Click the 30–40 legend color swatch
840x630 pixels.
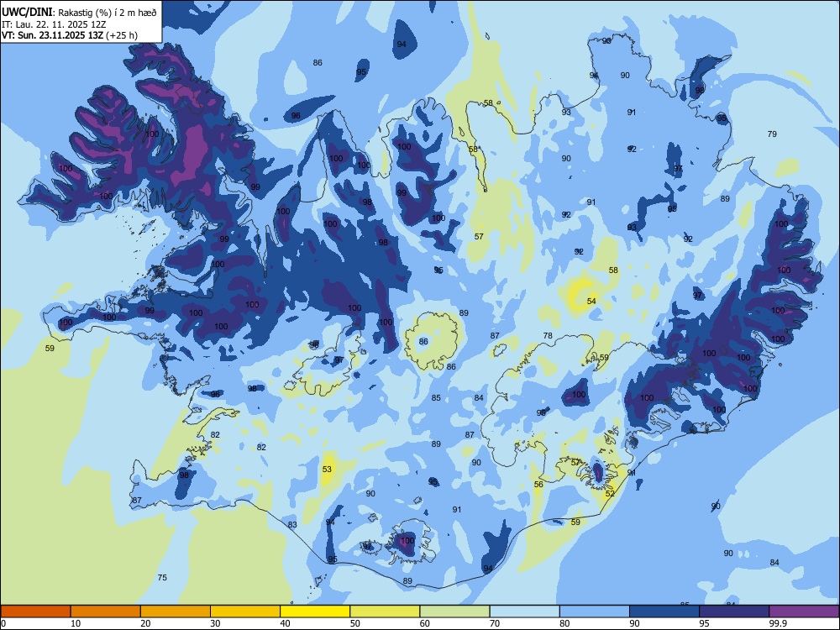245,612
